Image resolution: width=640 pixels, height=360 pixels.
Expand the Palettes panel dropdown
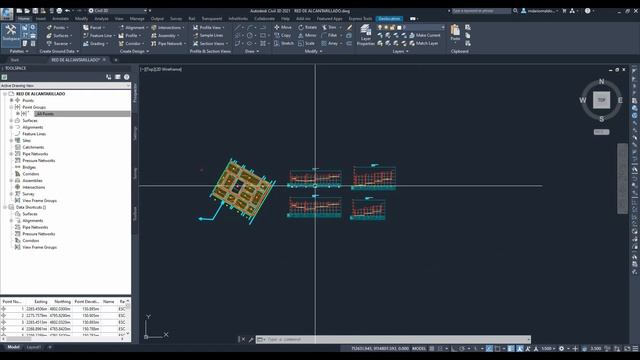point(19,51)
